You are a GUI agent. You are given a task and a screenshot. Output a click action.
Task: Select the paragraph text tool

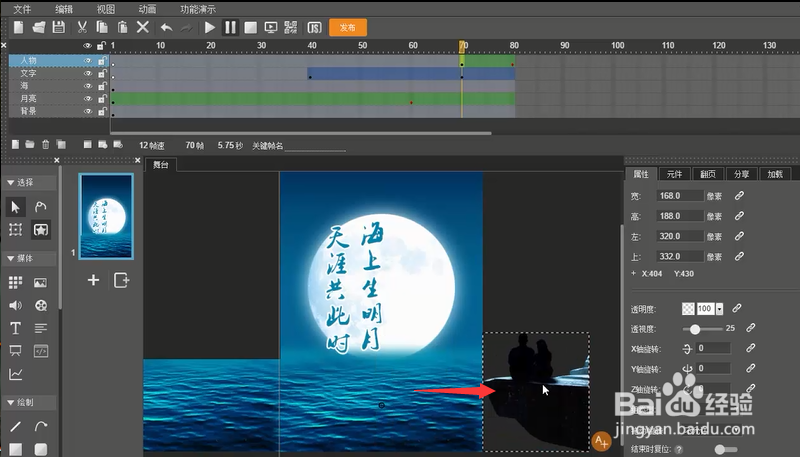pos(41,328)
